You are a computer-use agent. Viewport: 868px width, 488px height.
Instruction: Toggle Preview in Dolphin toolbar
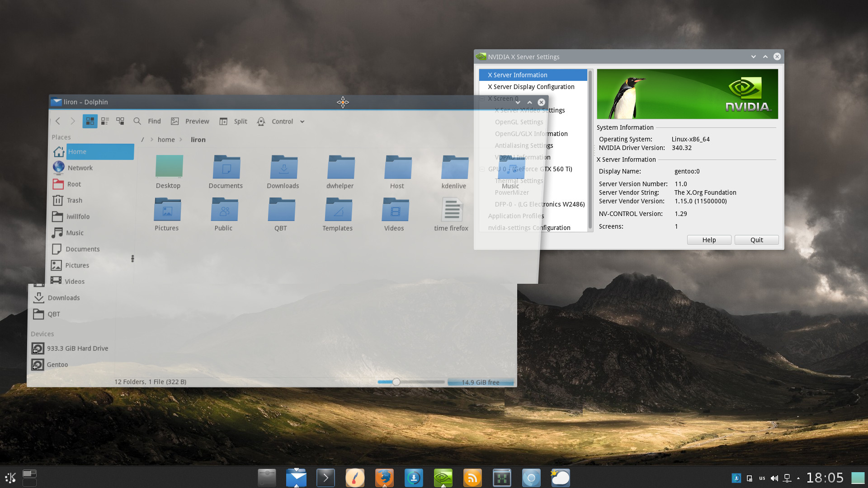coord(190,121)
